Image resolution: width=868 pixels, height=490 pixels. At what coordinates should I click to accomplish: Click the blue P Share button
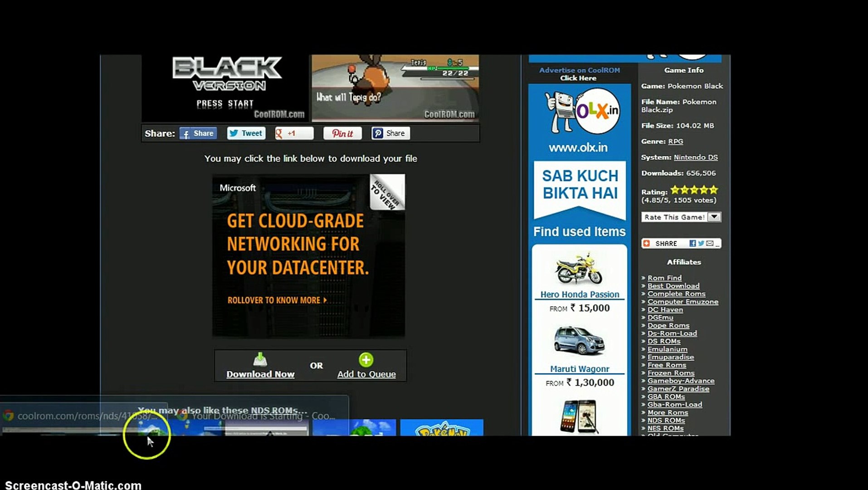click(390, 133)
